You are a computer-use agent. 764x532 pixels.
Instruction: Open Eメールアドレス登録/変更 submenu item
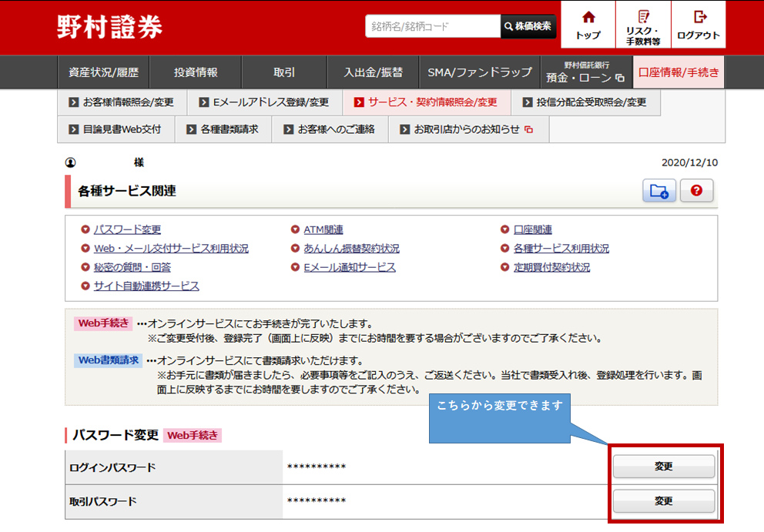click(x=265, y=102)
